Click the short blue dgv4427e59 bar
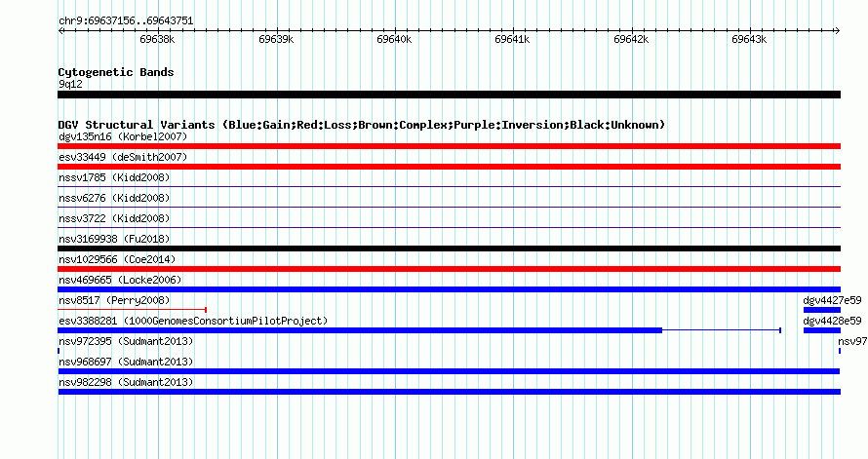This screenshot has height=459, width=868. point(822,310)
